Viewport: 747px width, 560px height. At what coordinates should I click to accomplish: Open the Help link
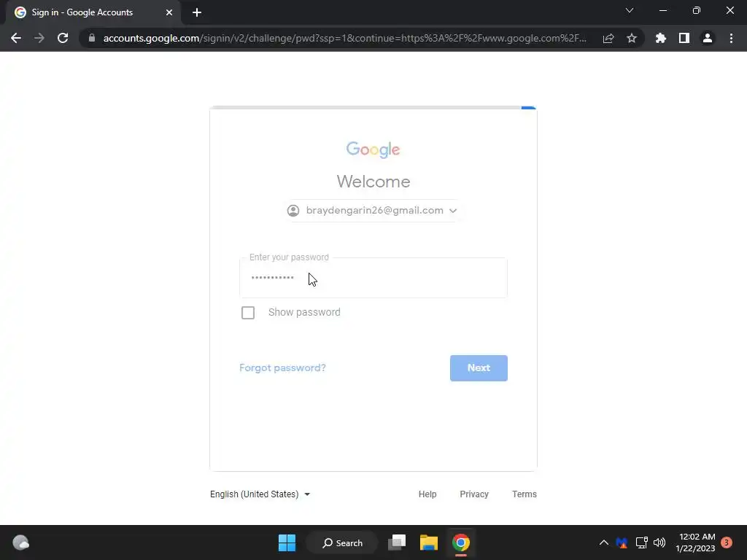click(427, 494)
